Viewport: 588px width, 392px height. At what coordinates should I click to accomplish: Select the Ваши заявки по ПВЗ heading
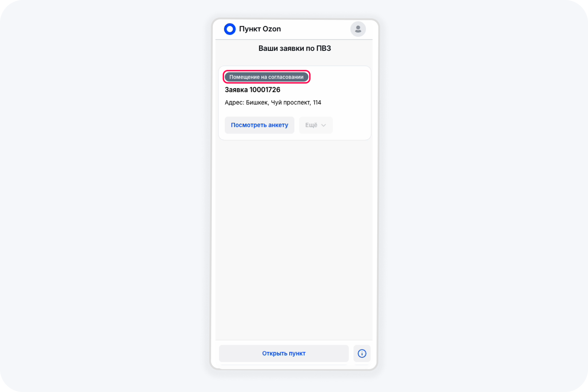tap(294, 48)
